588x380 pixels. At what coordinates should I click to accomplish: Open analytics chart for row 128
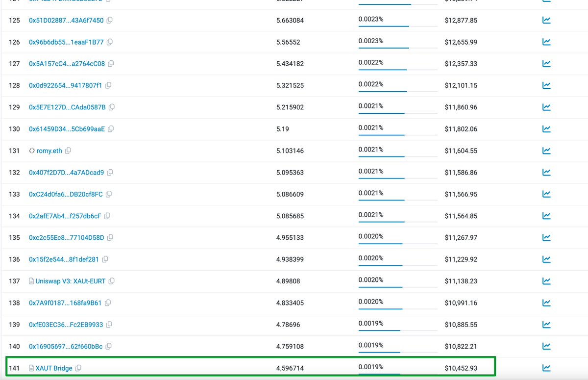point(546,85)
